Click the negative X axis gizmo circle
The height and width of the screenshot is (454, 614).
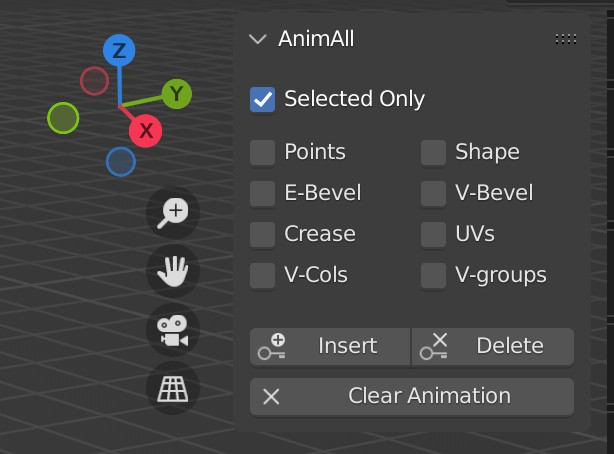tap(94, 81)
